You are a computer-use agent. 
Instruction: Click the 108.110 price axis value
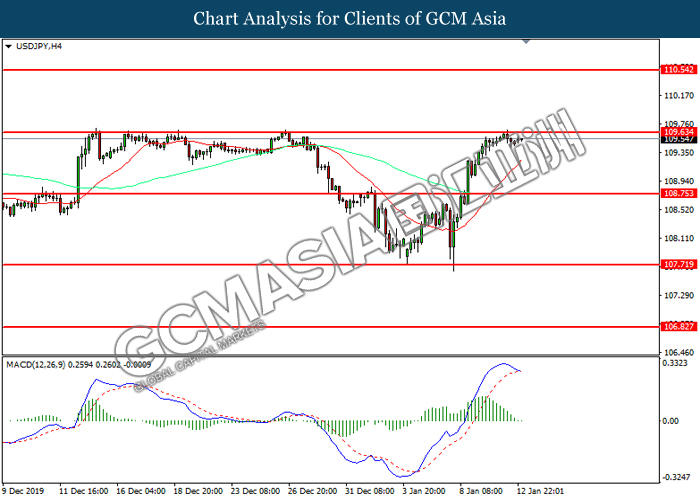(679, 238)
